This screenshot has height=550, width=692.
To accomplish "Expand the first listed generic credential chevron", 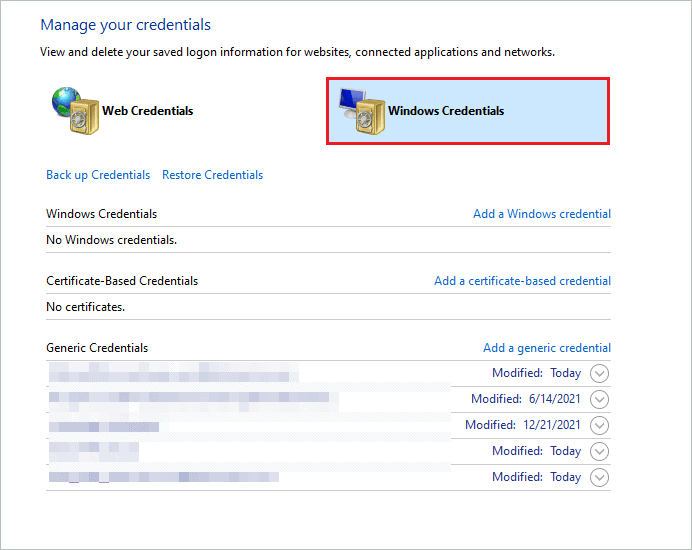I will click(599, 373).
